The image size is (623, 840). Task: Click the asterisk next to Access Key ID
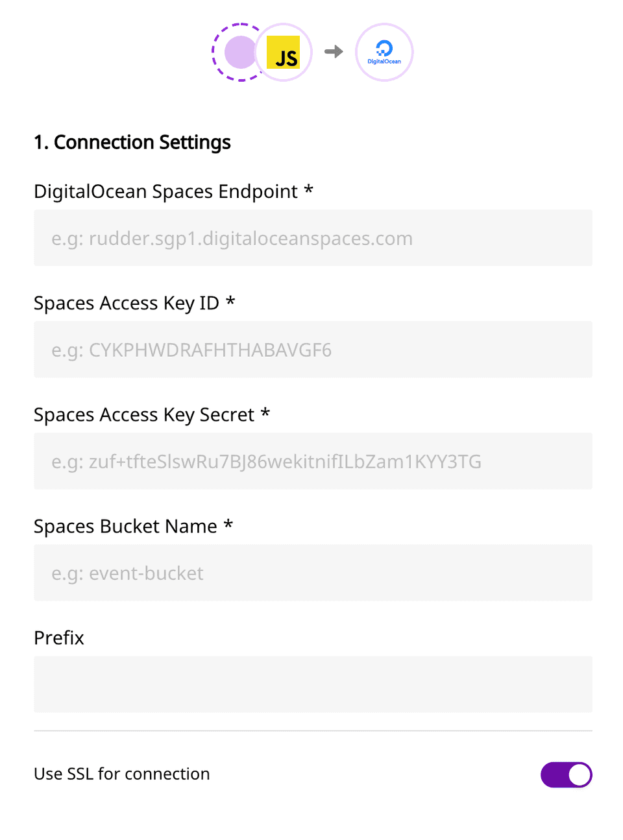pyautogui.click(x=230, y=302)
